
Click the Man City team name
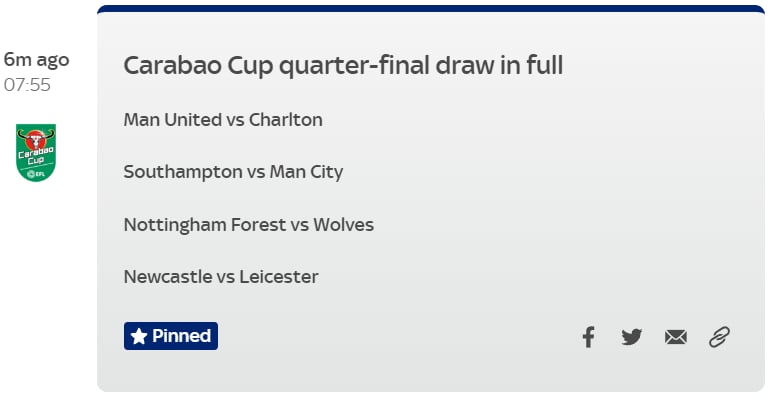tap(306, 172)
